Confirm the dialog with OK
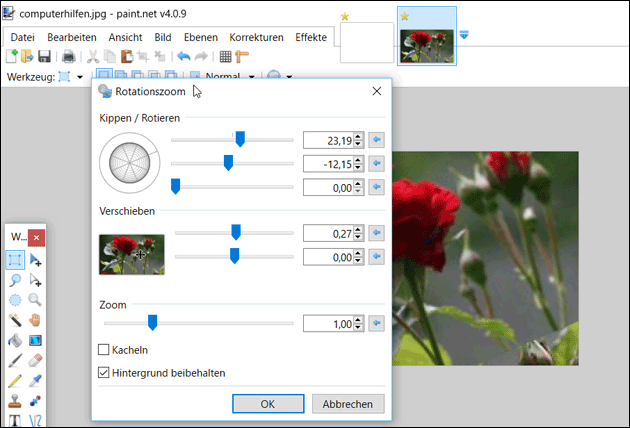630x428 pixels. tap(267, 404)
